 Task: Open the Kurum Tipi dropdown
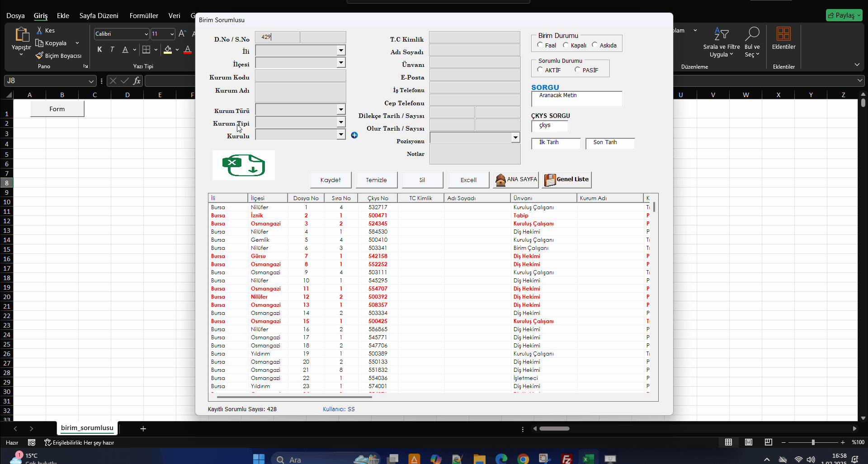point(341,122)
